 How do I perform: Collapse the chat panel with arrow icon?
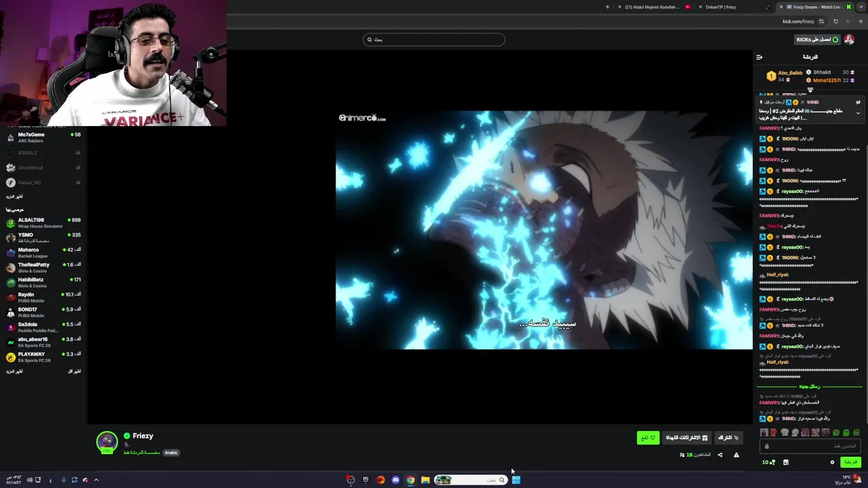pyautogui.click(x=759, y=57)
